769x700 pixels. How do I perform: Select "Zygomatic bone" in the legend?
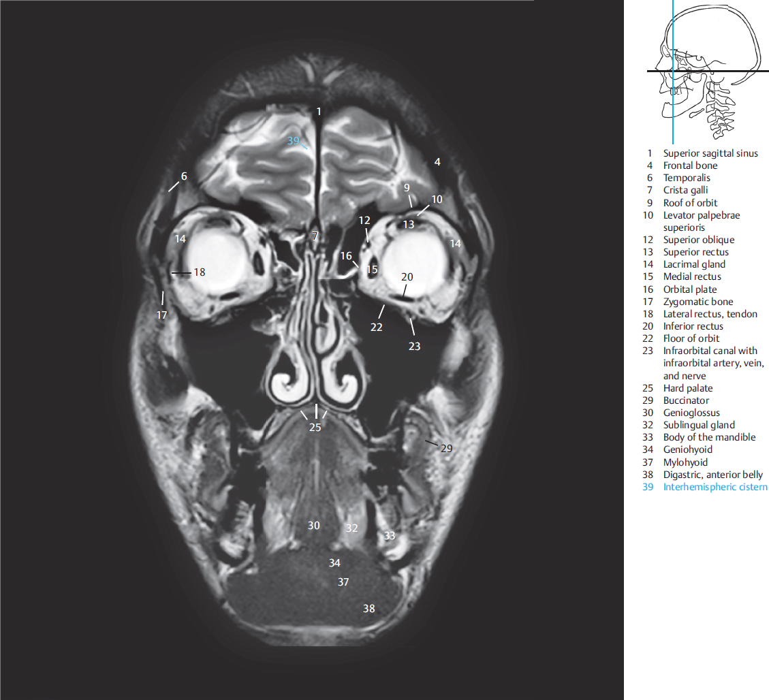coord(698,302)
